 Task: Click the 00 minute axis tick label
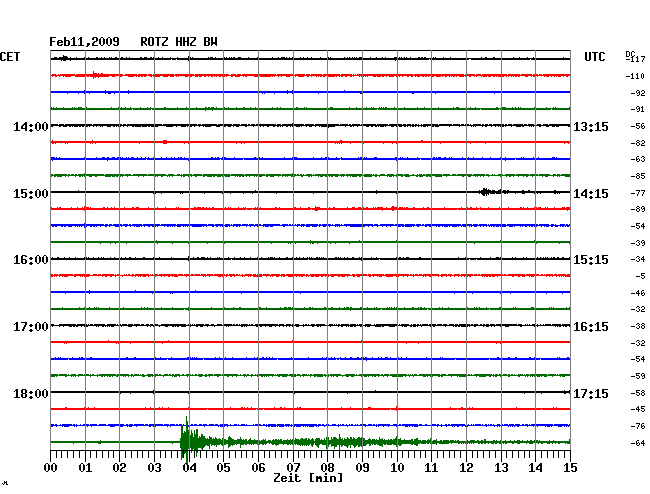(51, 468)
